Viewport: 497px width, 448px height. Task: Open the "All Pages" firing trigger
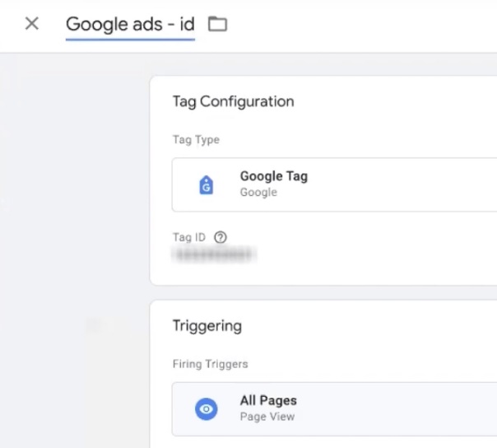pyautogui.click(x=268, y=401)
